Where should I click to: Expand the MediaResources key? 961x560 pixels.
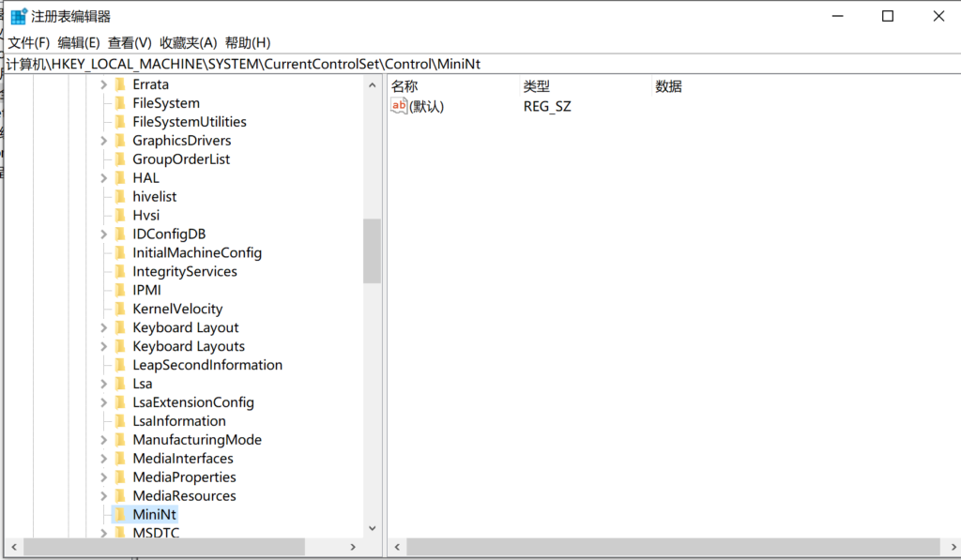tap(103, 495)
